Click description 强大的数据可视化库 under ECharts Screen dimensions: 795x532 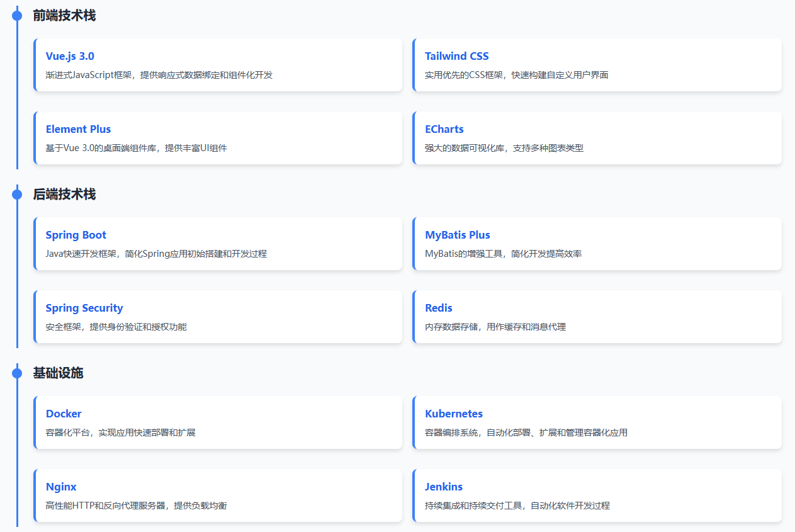[504, 148]
